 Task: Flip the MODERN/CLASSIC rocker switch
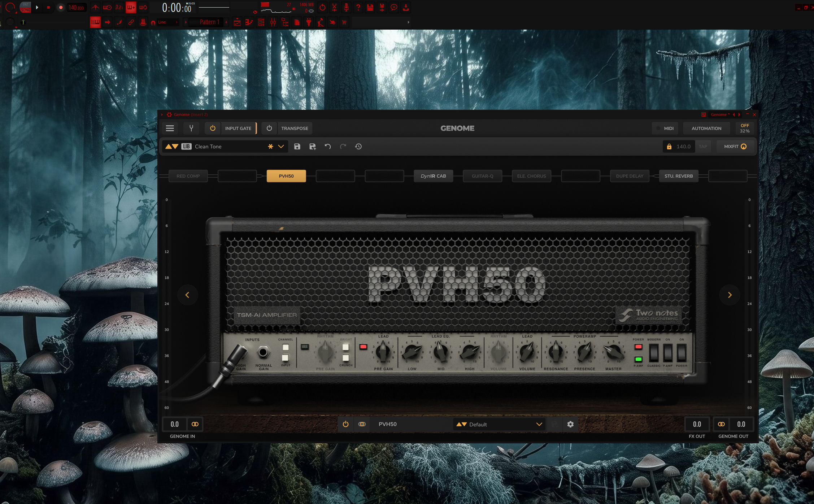[654, 353]
